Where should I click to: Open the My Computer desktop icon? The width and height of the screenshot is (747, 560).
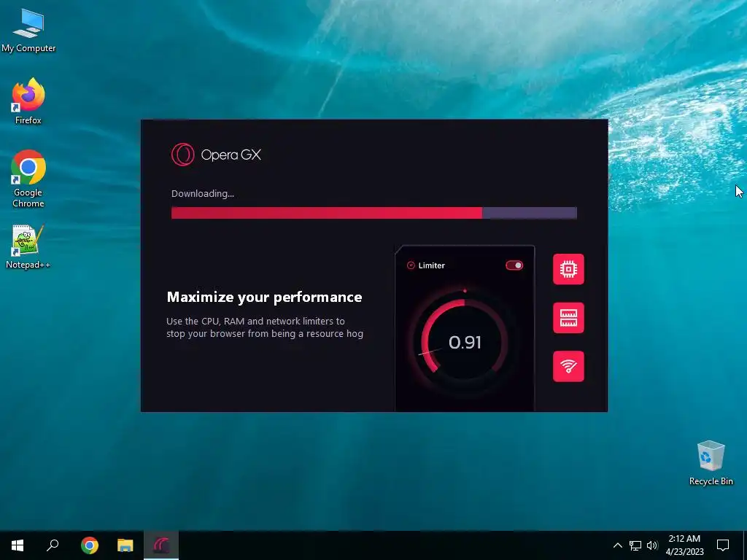[28, 31]
